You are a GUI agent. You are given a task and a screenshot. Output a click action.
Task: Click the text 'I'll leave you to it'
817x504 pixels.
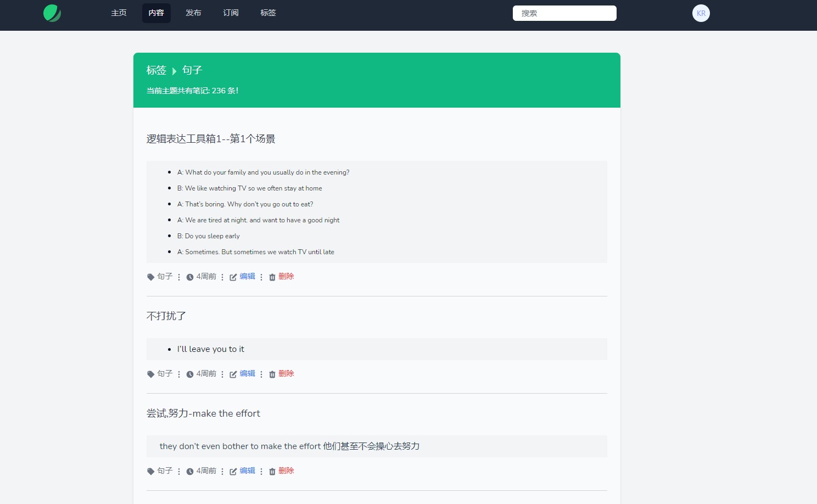point(210,349)
